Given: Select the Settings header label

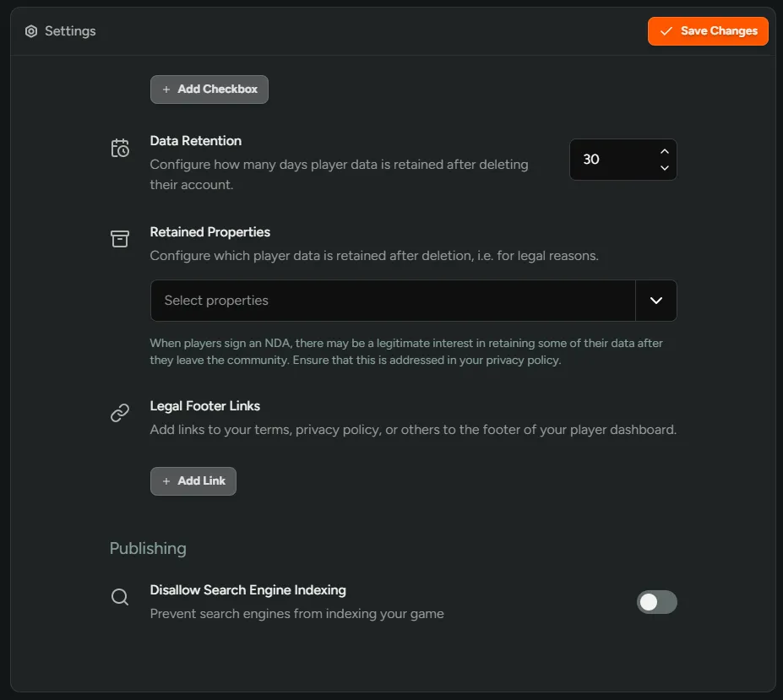Looking at the screenshot, I should 71,31.
